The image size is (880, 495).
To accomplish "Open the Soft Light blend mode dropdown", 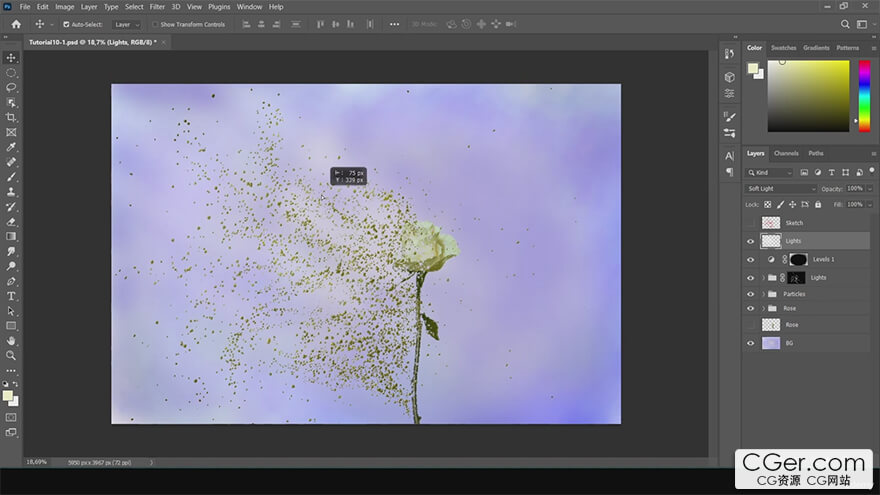I will 781,189.
